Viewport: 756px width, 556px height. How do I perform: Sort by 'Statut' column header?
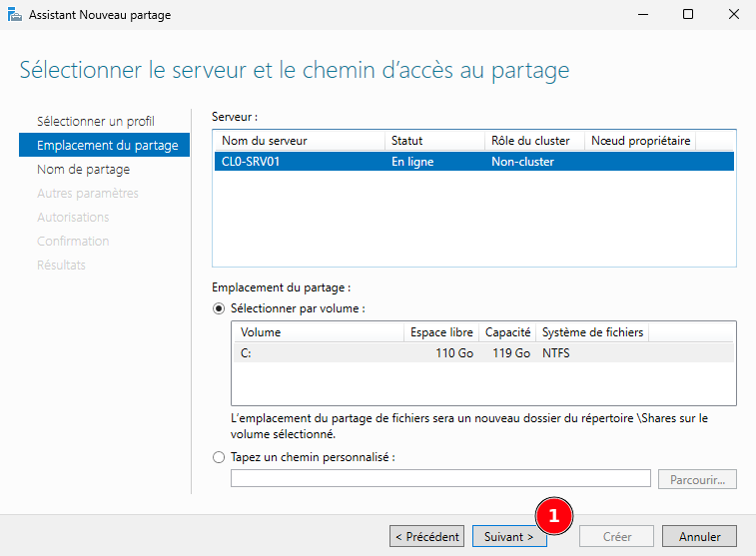click(434, 141)
